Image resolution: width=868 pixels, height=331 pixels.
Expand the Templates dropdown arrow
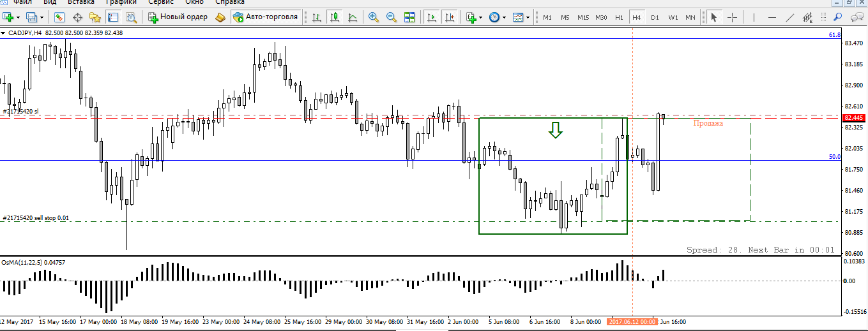pyautogui.click(x=528, y=17)
